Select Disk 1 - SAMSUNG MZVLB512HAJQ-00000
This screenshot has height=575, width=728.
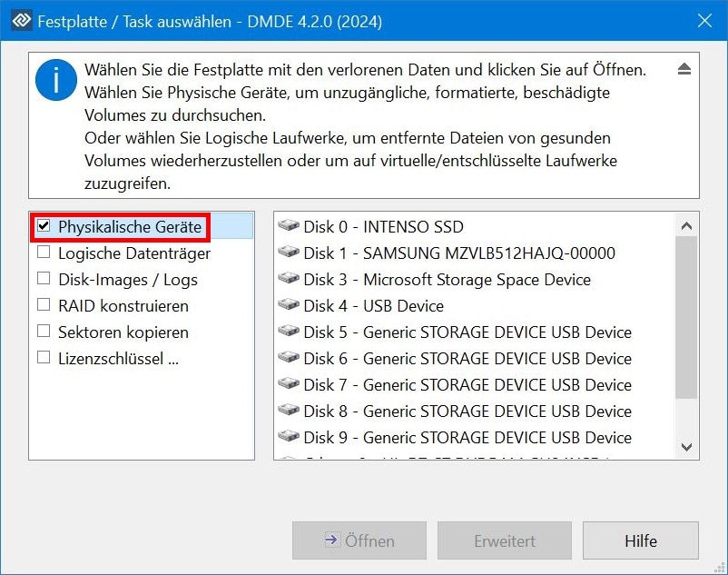pos(475,253)
